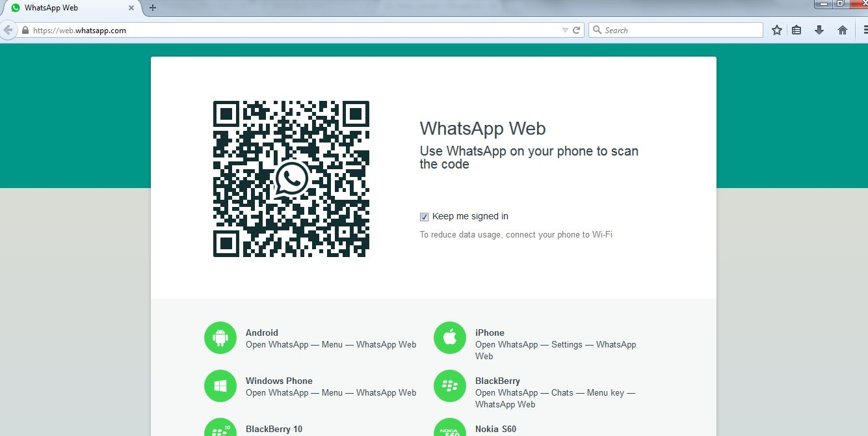Go to the Home page icon
Viewport: 868px width, 436px height.
click(843, 30)
